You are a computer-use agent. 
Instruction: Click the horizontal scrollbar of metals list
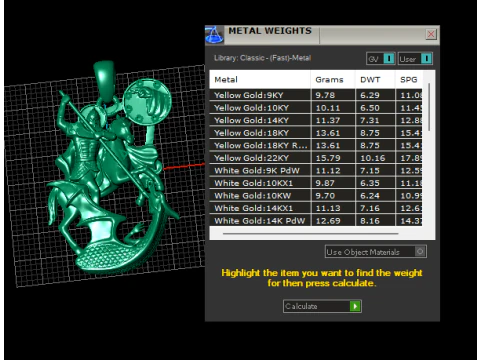311,234
